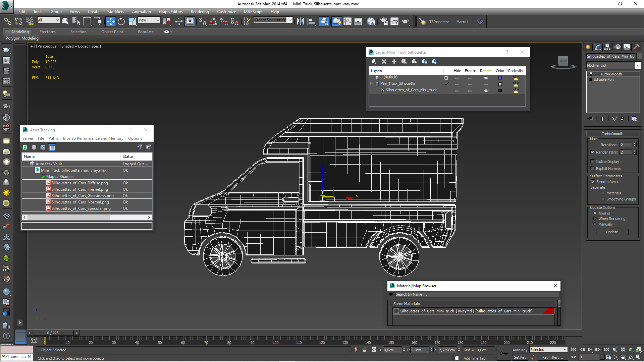
Task: Open the Key Filters dialog
Action: click(553, 357)
